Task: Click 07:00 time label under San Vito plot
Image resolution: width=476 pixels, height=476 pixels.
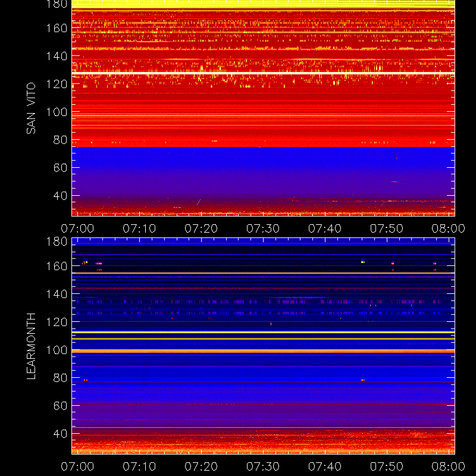Action: [77, 228]
